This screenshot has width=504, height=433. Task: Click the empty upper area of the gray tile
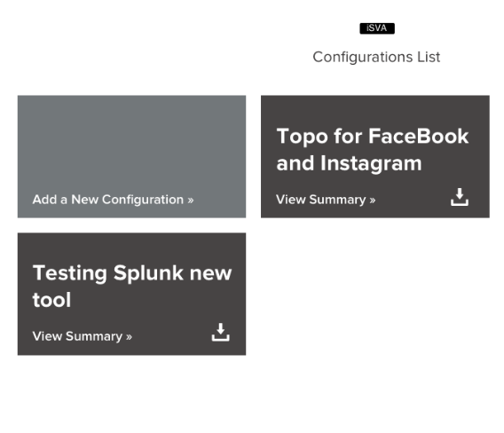coord(132,138)
